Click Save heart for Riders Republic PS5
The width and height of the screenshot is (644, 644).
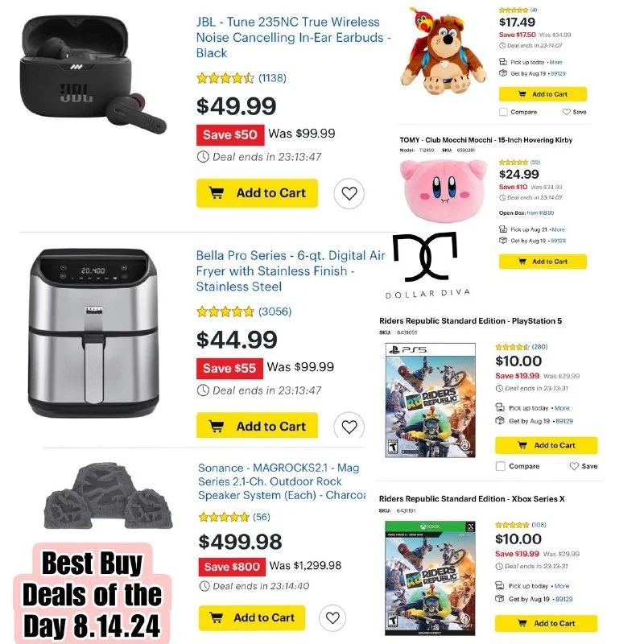coord(583,466)
